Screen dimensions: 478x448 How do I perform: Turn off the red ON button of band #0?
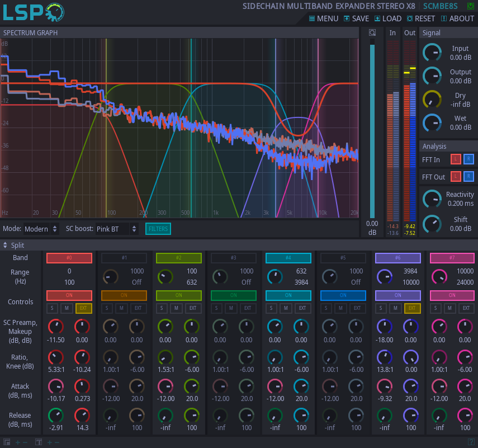(x=69, y=295)
